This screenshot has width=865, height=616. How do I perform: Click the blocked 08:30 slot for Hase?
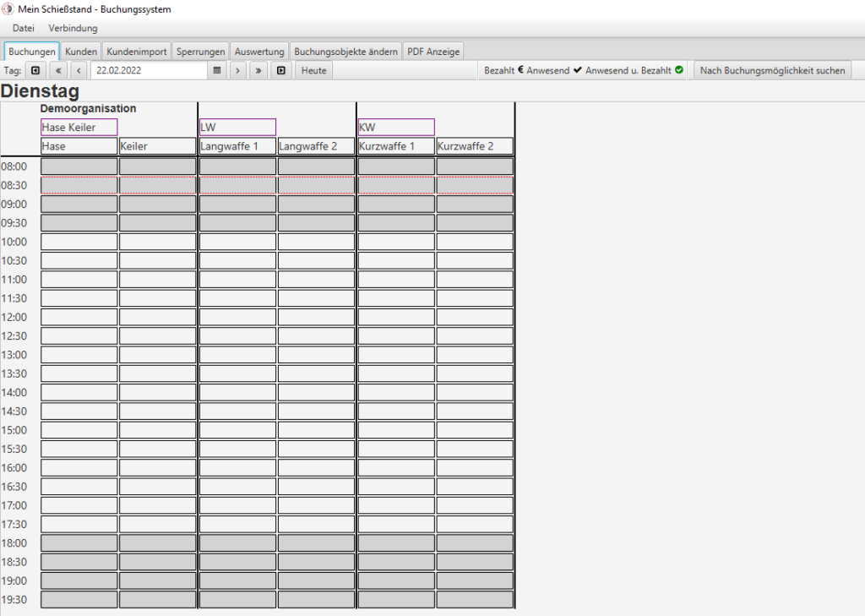(x=79, y=185)
